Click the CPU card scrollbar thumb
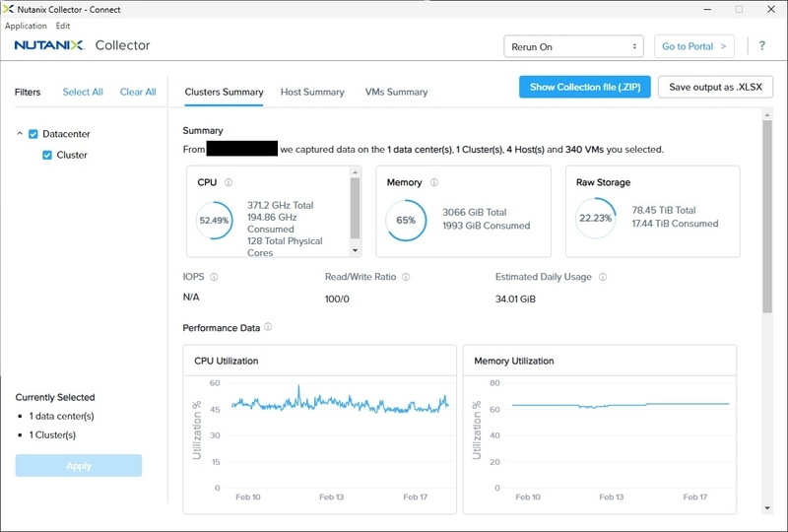788x532 pixels. (355, 208)
